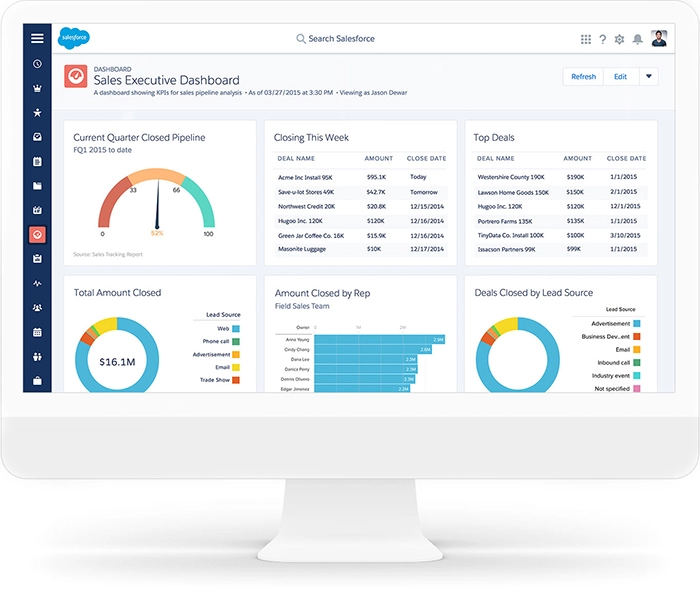Click the Inbound call green swatch
The width and height of the screenshot is (700, 594).
point(637,362)
